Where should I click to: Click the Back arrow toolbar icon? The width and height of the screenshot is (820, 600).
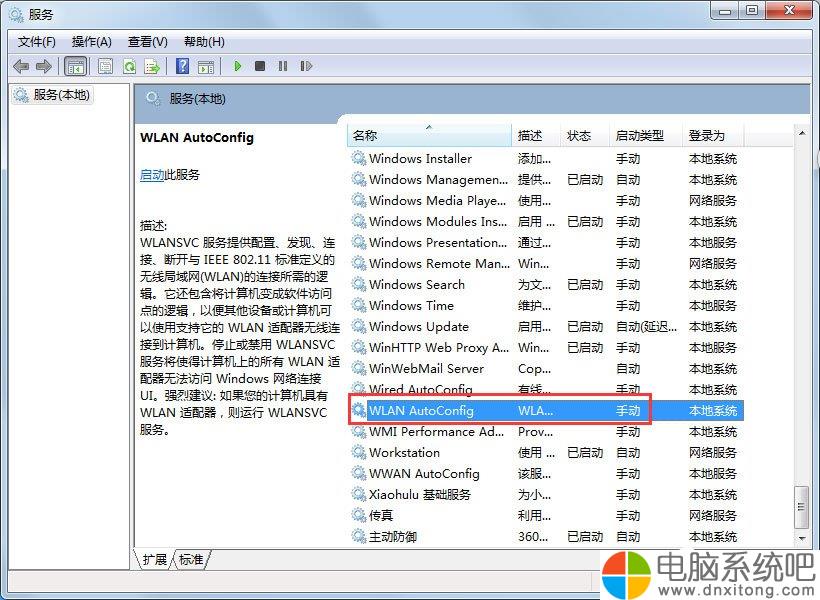click(21, 66)
